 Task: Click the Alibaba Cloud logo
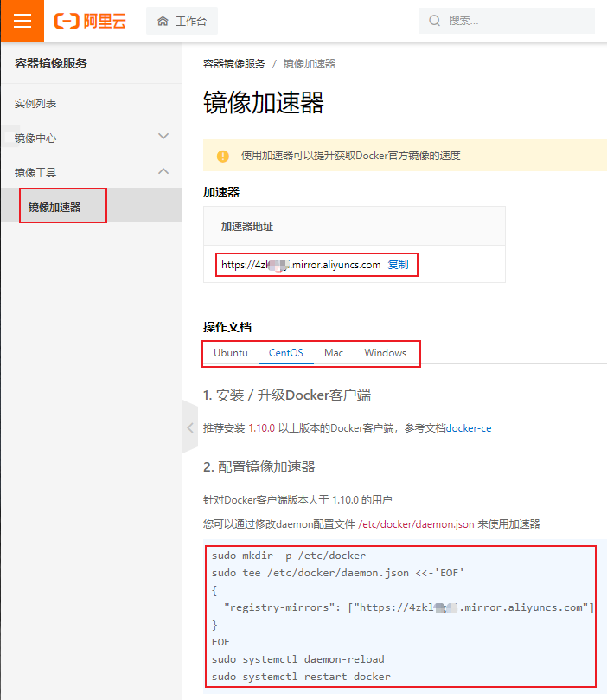tap(91, 21)
